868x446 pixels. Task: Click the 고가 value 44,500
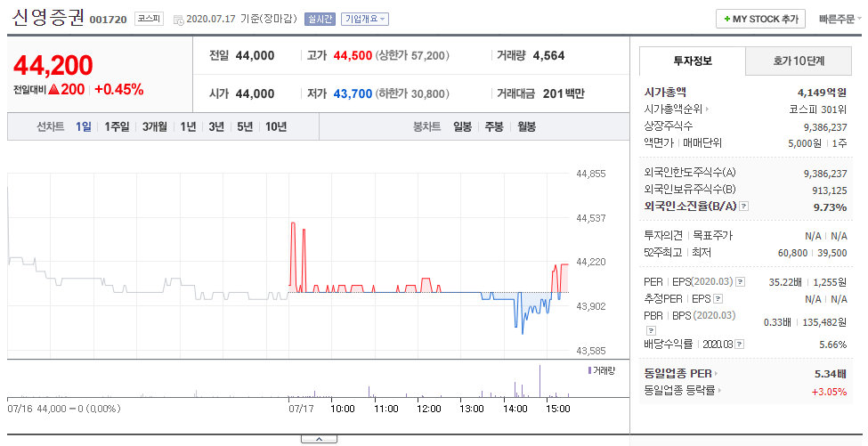(353, 55)
